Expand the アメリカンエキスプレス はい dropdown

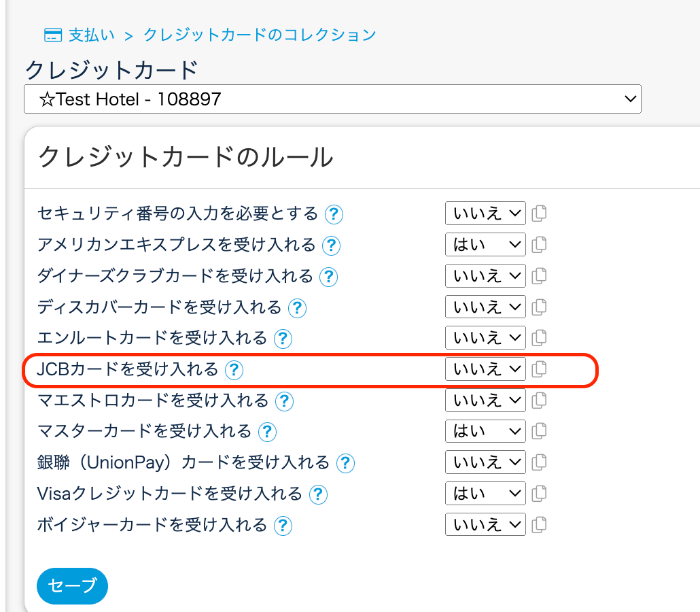click(485, 245)
